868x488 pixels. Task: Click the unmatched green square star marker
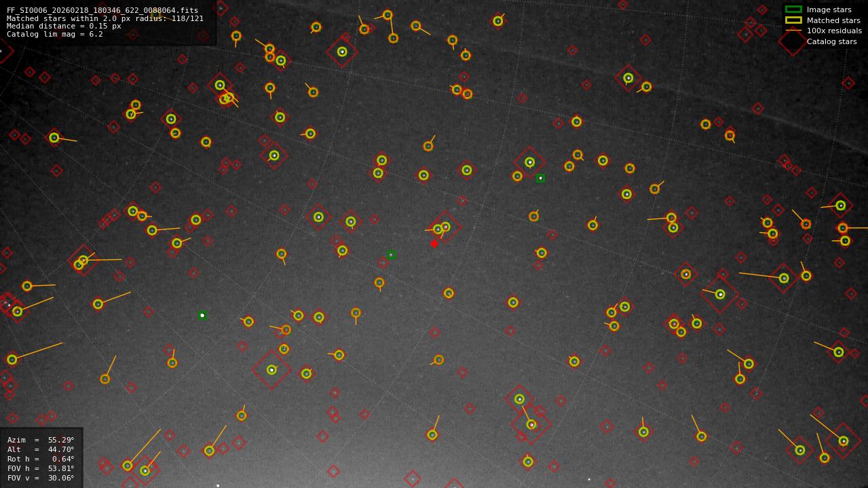click(x=540, y=178)
